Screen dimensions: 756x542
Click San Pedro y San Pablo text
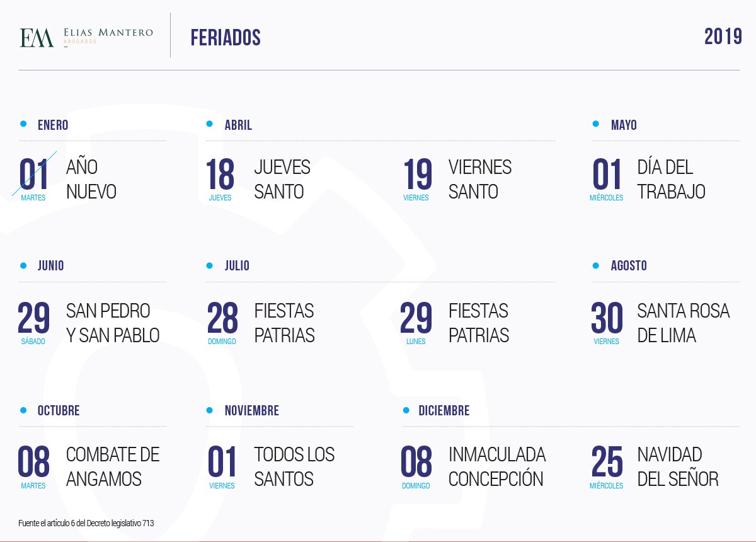[113, 323]
